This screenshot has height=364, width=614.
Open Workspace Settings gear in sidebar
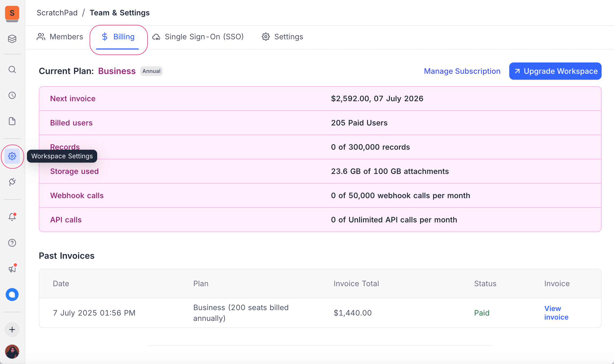tap(12, 156)
